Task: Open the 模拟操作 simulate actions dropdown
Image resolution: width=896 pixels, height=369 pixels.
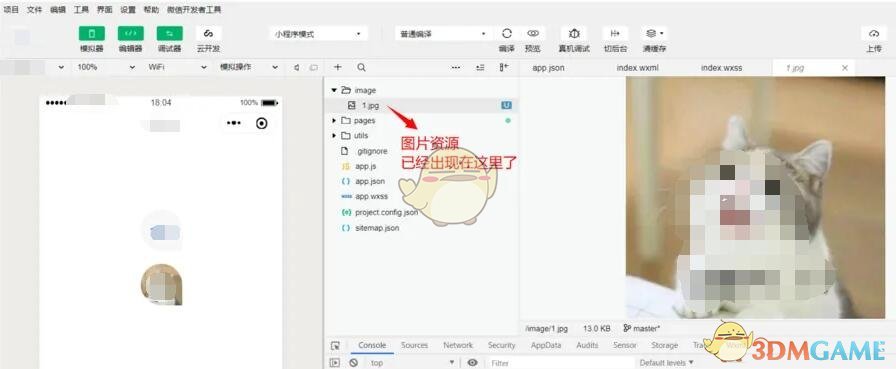Action: pyautogui.click(x=249, y=67)
